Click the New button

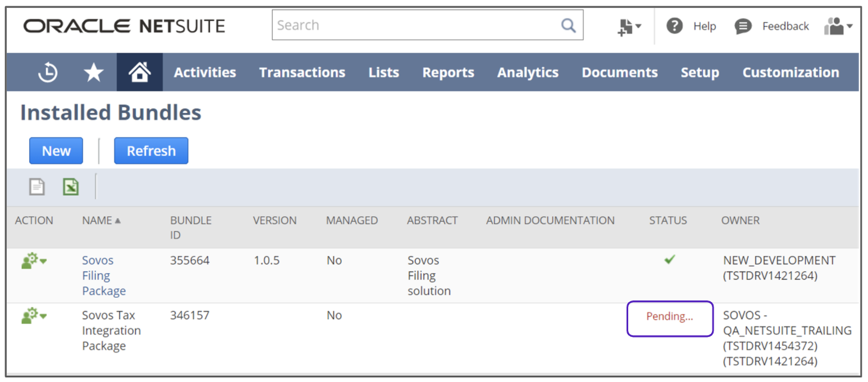pyautogui.click(x=56, y=151)
